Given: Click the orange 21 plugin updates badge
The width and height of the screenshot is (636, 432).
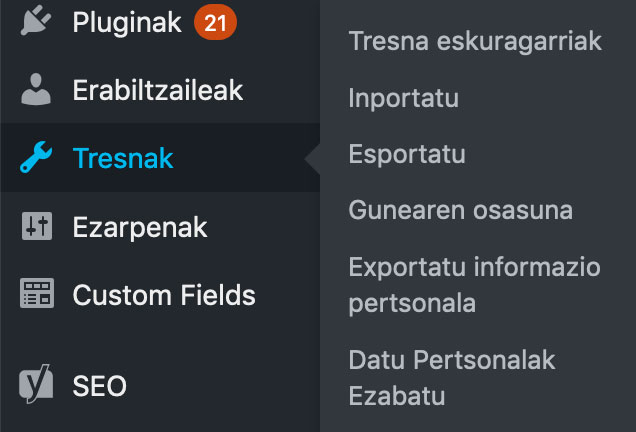Looking at the screenshot, I should (x=215, y=22).
